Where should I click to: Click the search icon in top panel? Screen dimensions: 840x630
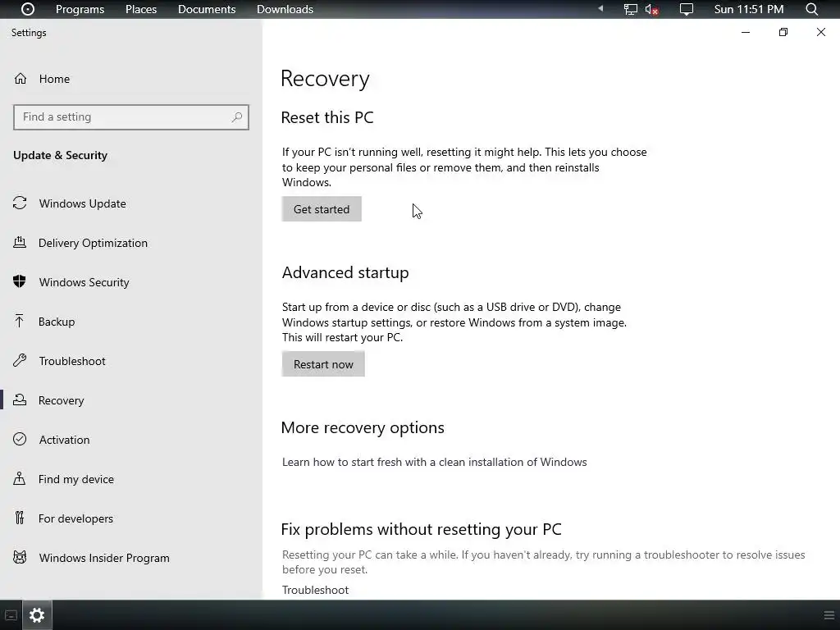[x=811, y=9]
